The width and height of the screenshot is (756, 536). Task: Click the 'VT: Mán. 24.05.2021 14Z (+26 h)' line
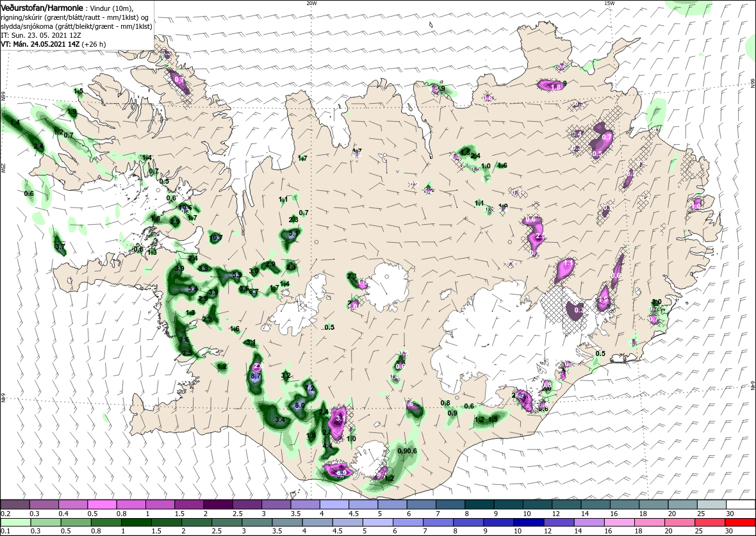[x=54, y=44]
